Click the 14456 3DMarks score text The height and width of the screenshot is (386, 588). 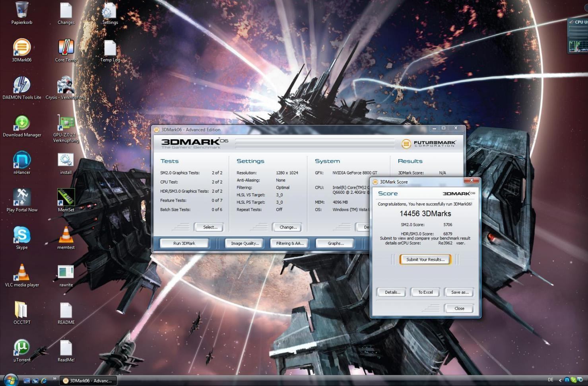tap(425, 214)
